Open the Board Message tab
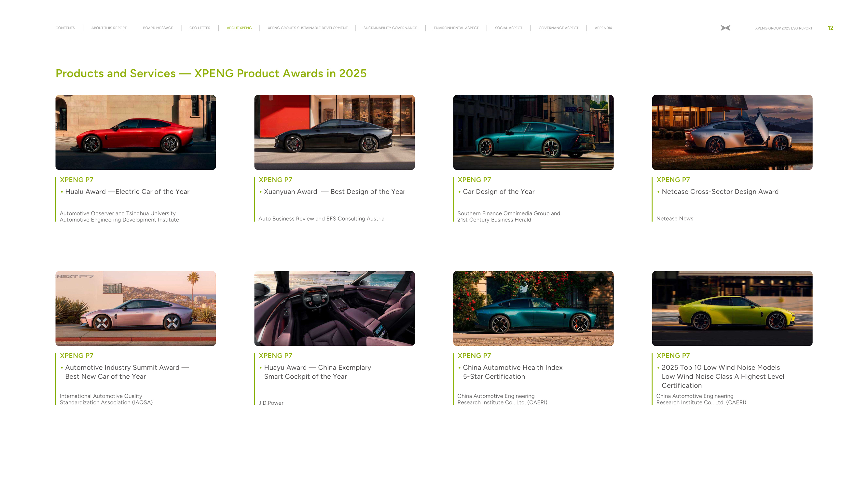This screenshot has width=868, height=488. [x=158, y=28]
